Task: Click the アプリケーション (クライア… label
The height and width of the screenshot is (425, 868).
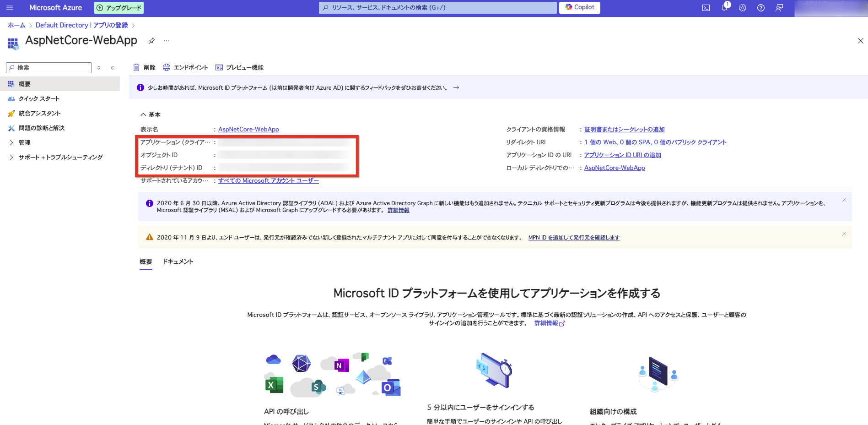Action: (x=175, y=142)
